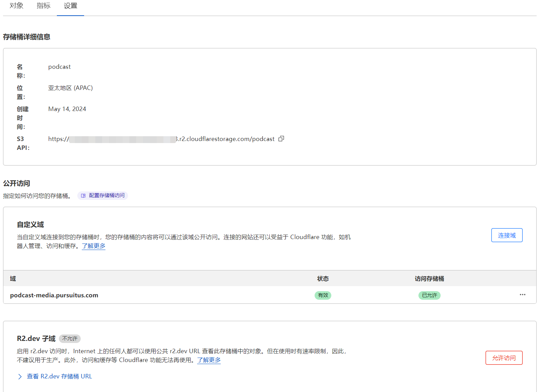Click the 有效 status badge
Image resolution: width=539 pixels, height=392 pixels.
[x=323, y=295]
